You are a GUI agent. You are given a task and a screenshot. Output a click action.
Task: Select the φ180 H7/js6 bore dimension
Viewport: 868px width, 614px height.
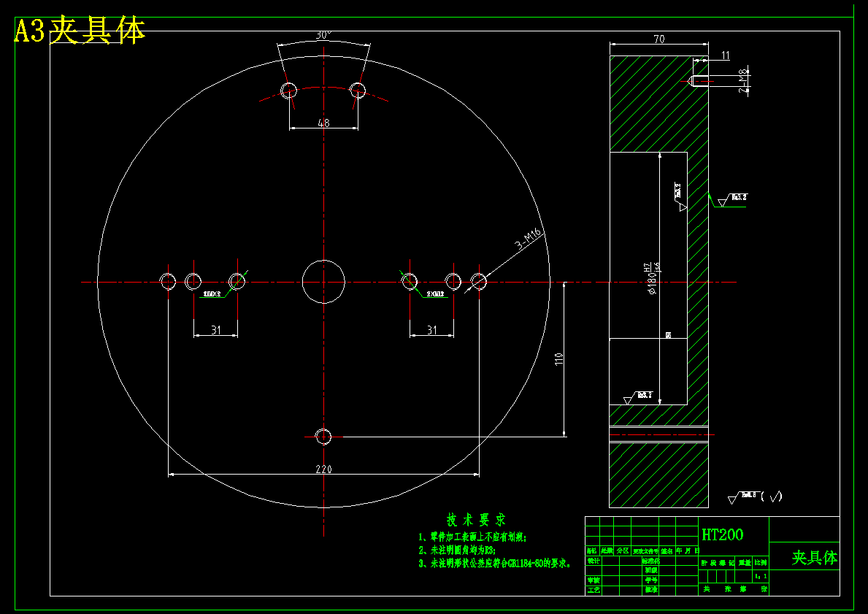coord(653,279)
